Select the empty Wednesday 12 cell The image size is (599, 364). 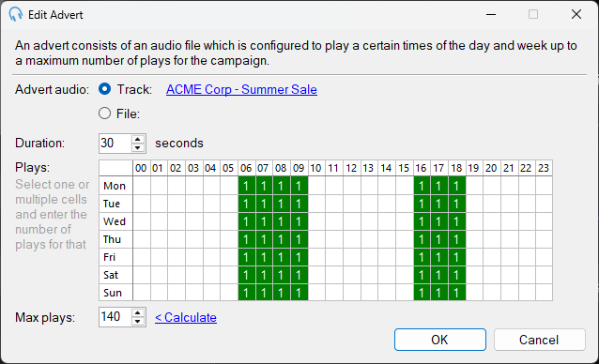[351, 221]
